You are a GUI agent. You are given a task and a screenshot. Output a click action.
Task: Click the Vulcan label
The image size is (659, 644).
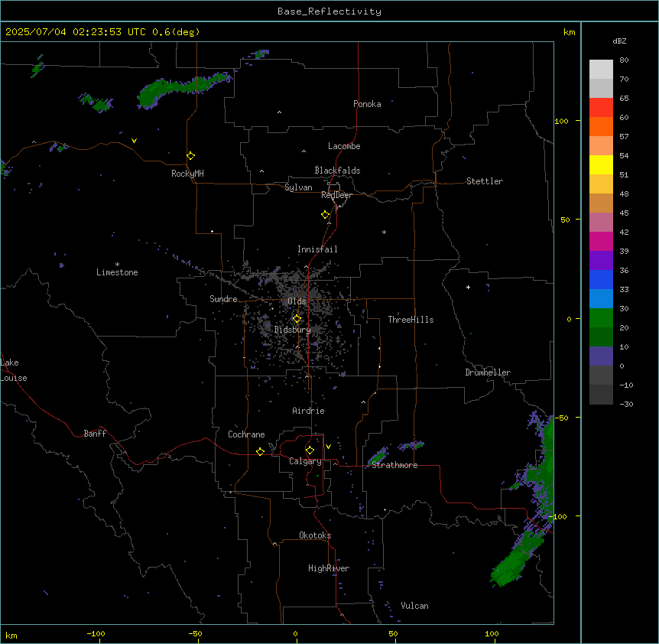[414, 606]
